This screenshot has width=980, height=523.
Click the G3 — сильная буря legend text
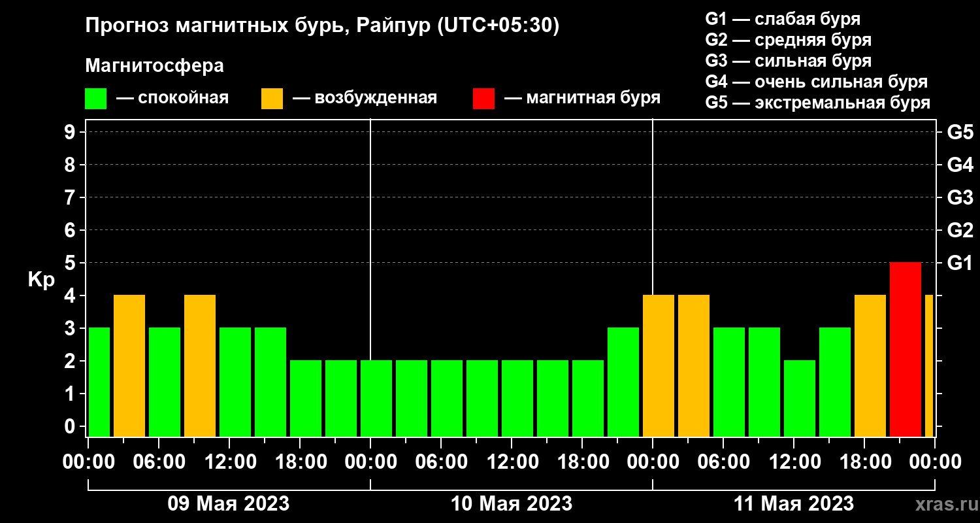pos(788,61)
